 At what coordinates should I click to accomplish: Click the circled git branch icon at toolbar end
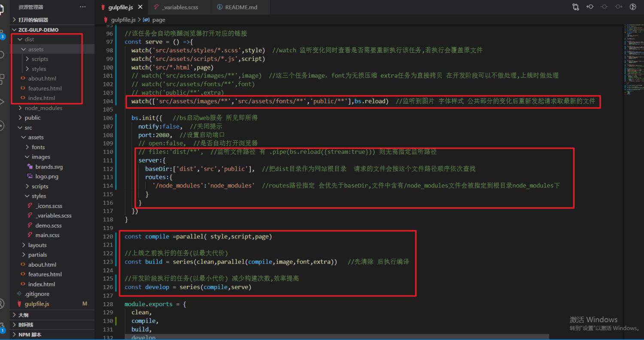tap(633, 7)
